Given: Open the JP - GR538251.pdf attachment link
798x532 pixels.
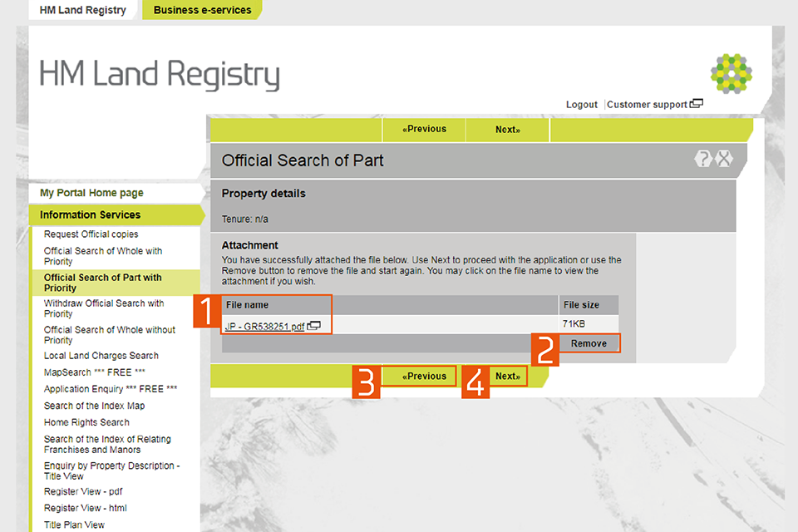Looking at the screenshot, I should tap(264, 327).
